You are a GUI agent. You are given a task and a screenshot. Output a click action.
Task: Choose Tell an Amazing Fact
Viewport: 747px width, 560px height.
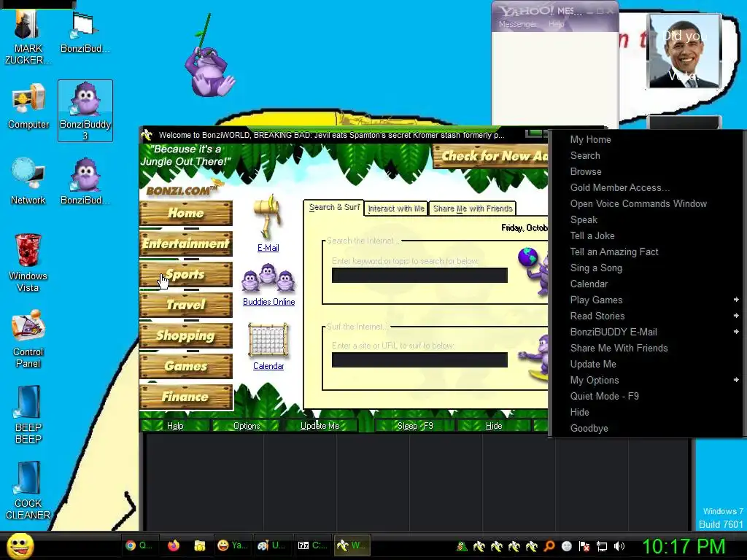[647, 252]
